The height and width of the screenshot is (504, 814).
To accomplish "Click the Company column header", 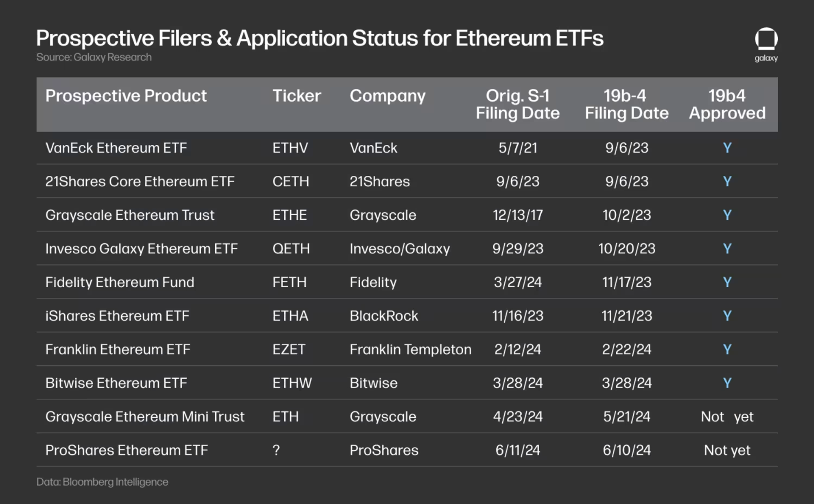I will pos(387,96).
